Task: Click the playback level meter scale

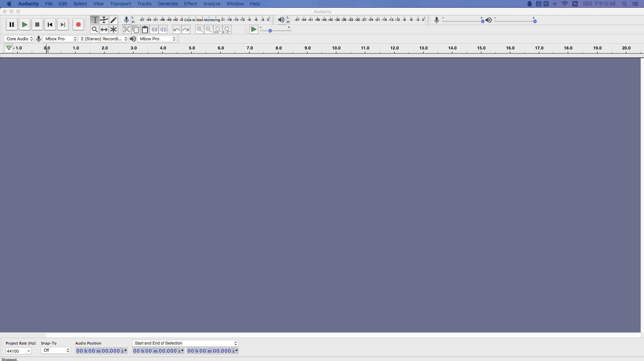Action: tap(359, 20)
